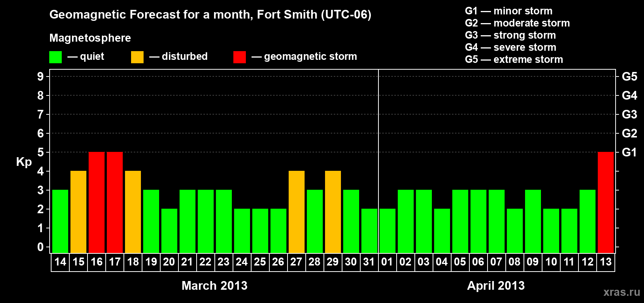
Task: Click the green bar for March 14
Action: click(60, 222)
